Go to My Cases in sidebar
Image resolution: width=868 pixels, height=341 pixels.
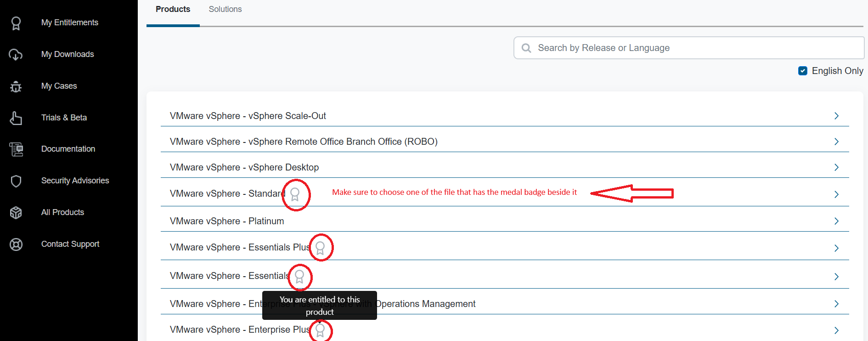59,86
